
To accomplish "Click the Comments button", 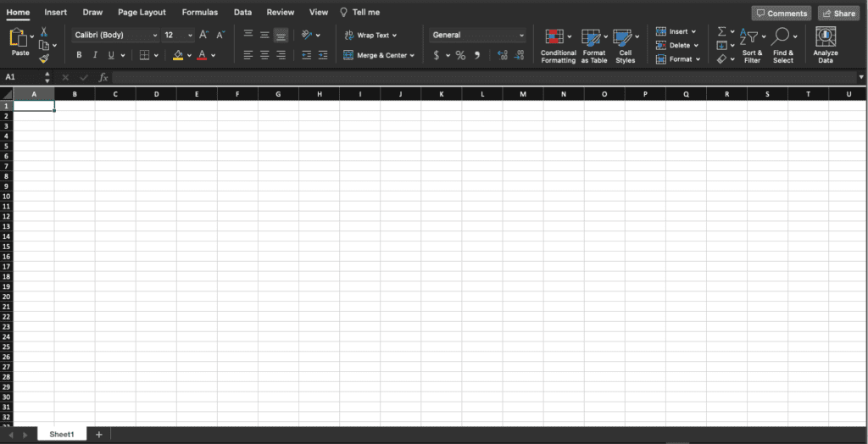I will [781, 14].
